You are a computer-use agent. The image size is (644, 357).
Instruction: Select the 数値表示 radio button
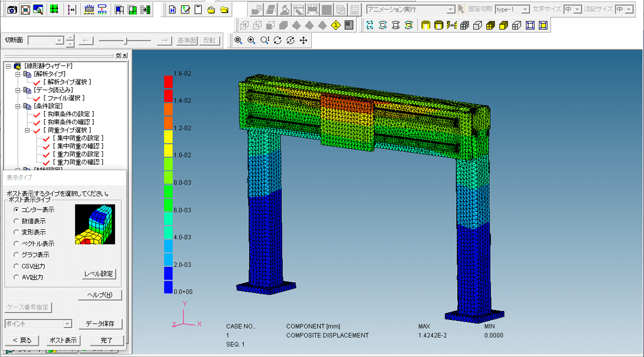[x=17, y=221]
